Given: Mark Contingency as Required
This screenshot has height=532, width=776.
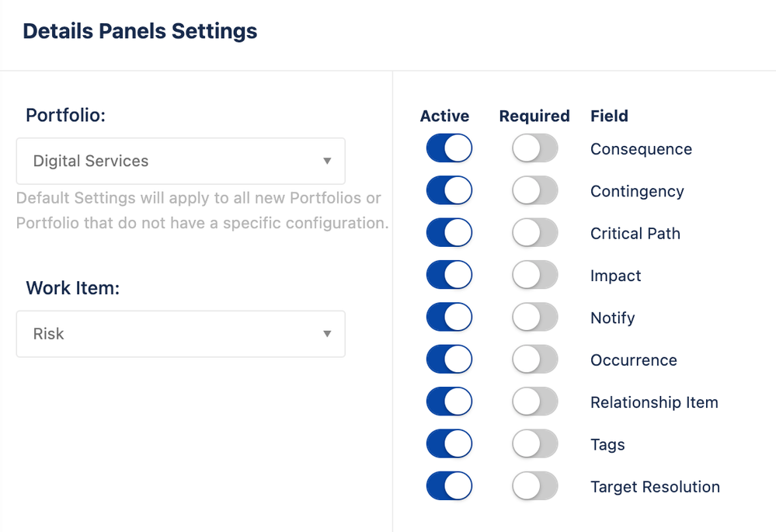Looking at the screenshot, I should click(534, 190).
